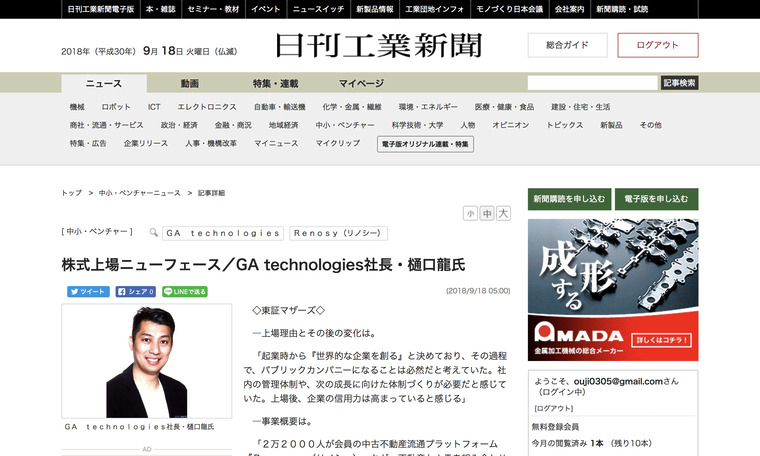Click the Facebook share button
This screenshot has width=760, height=456.
(x=135, y=292)
